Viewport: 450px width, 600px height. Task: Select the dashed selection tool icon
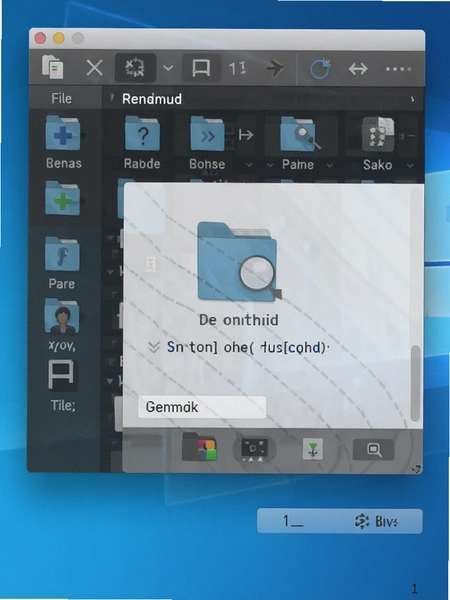(x=135, y=68)
